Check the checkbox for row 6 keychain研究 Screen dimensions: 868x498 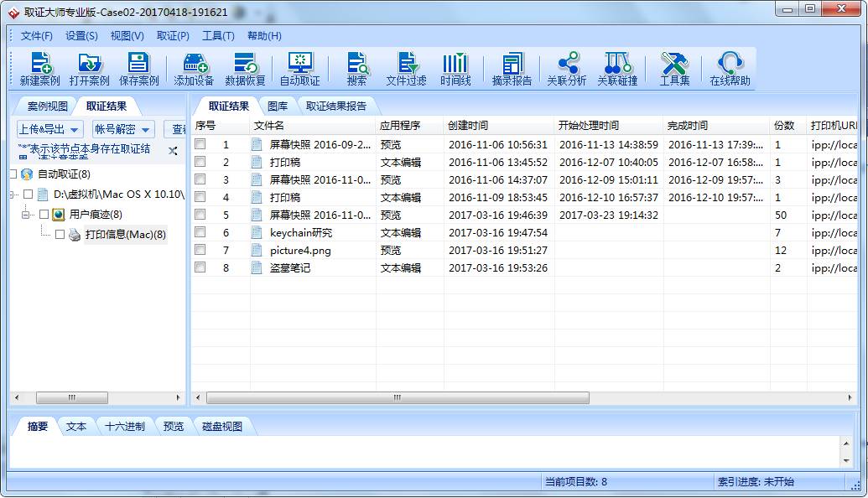(x=200, y=232)
